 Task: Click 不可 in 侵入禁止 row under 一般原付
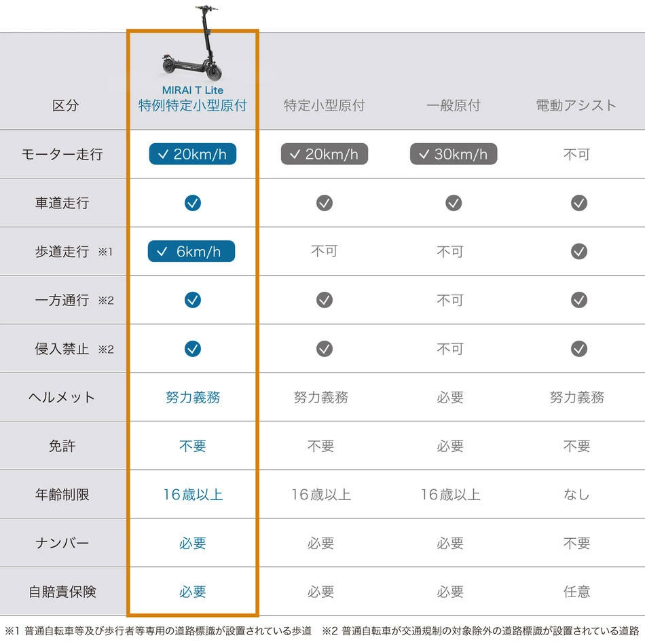coord(450,349)
